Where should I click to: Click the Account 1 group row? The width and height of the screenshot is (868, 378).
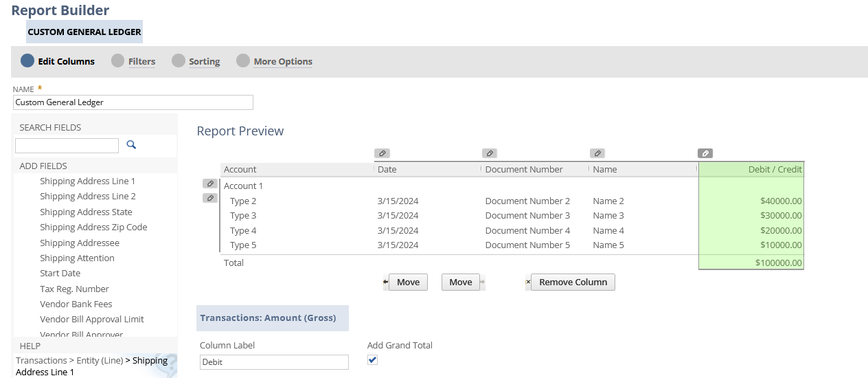(243, 186)
